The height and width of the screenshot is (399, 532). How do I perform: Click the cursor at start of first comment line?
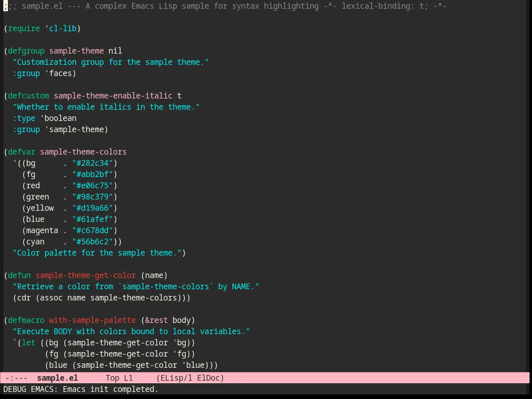(5, 6)
